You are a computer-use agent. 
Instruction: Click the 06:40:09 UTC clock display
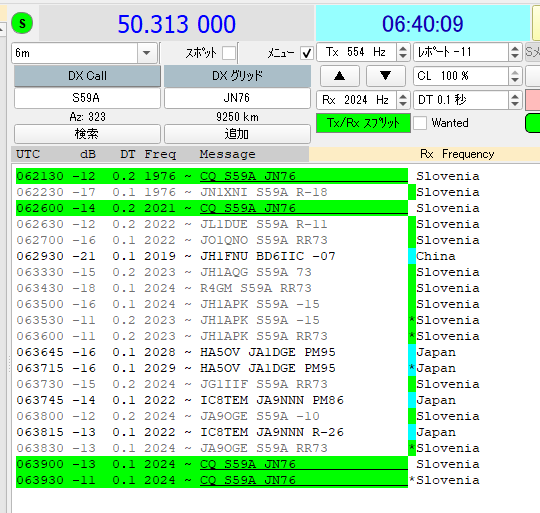(x=423, y=24)
